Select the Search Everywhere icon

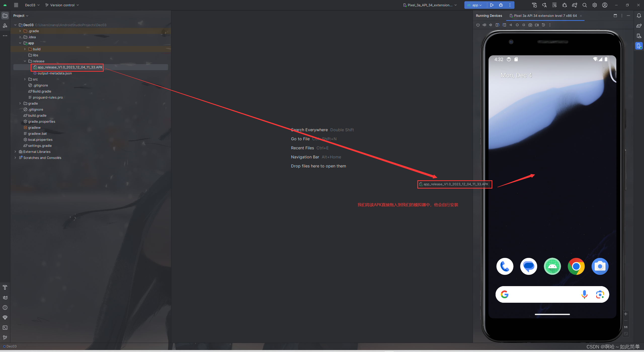(585, 5)
